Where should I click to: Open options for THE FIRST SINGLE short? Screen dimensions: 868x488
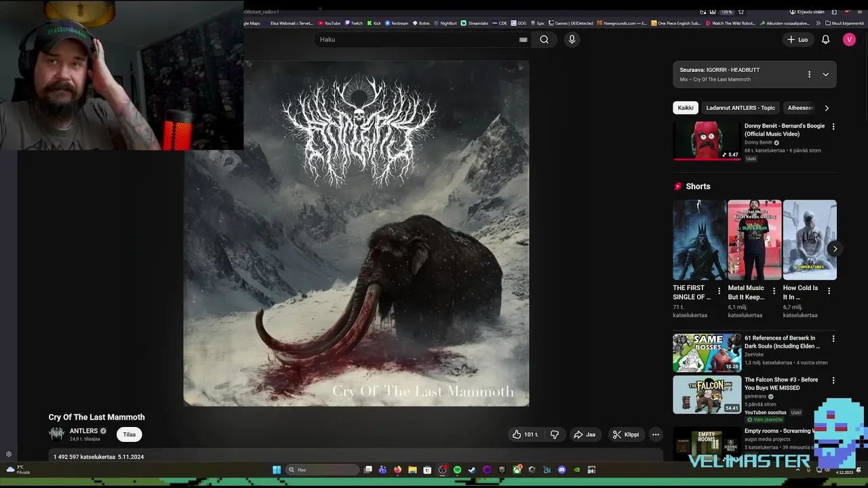[719, 291]
